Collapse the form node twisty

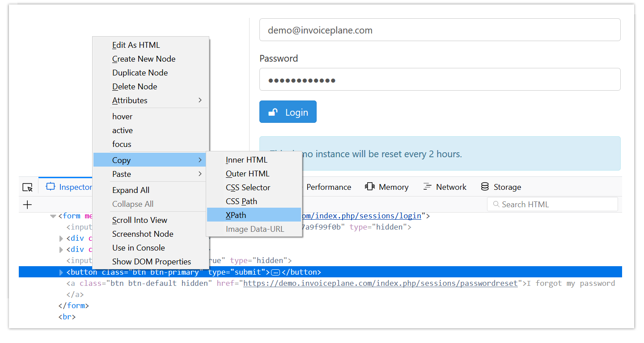coord(53,216)
